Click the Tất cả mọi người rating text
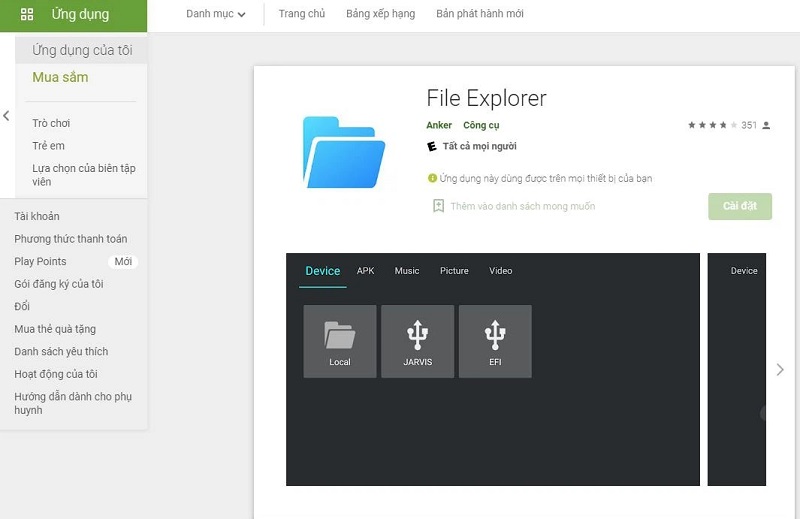Image resolution: width=800 pixels, height=519 pixels. [480, 146]
